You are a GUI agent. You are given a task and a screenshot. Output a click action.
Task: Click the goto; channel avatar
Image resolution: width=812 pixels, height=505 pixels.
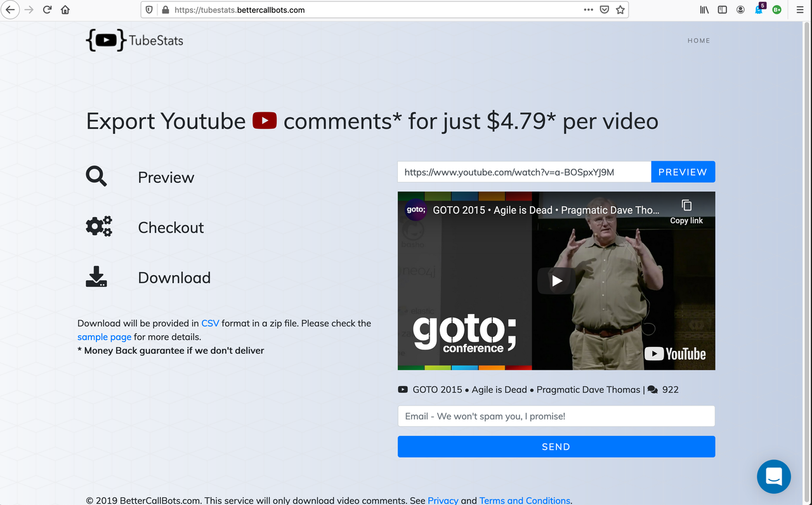coord(416,210)
